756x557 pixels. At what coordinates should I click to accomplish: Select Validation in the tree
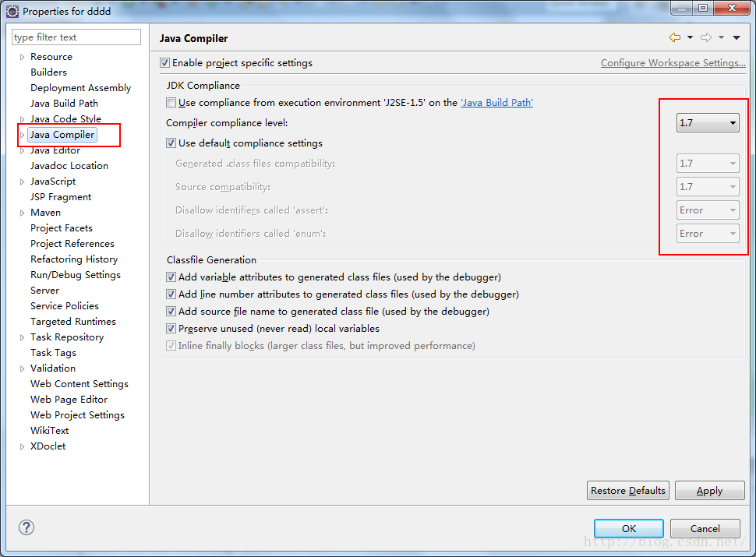coord(53,368)
